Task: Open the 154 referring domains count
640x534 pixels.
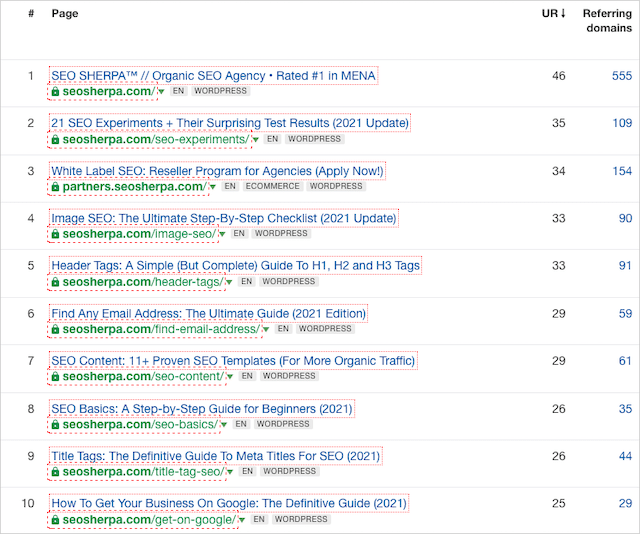Action: (x=622, y=171)
